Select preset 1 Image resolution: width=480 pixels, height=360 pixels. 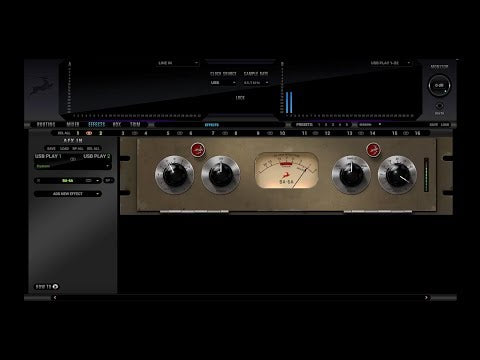click(x=319, y=125)
